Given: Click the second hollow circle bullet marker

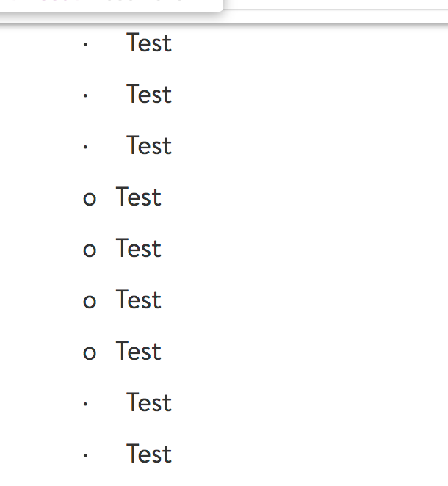Looking at the screenshot, I should click(x=90, y=251).
